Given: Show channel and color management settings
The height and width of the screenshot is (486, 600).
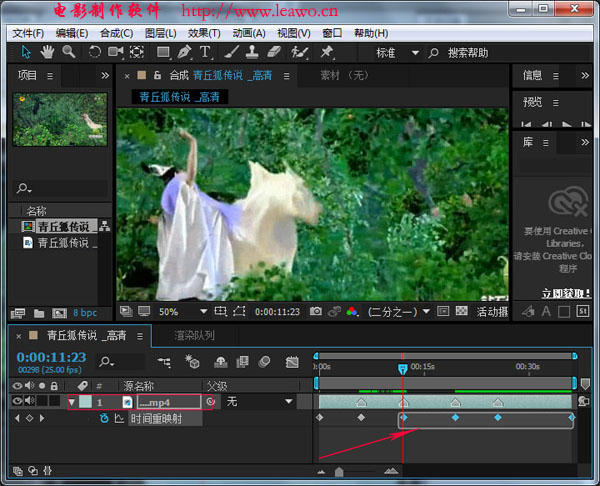Looking at the screenshot, I should pyautogui.click(x=351, y=312).
